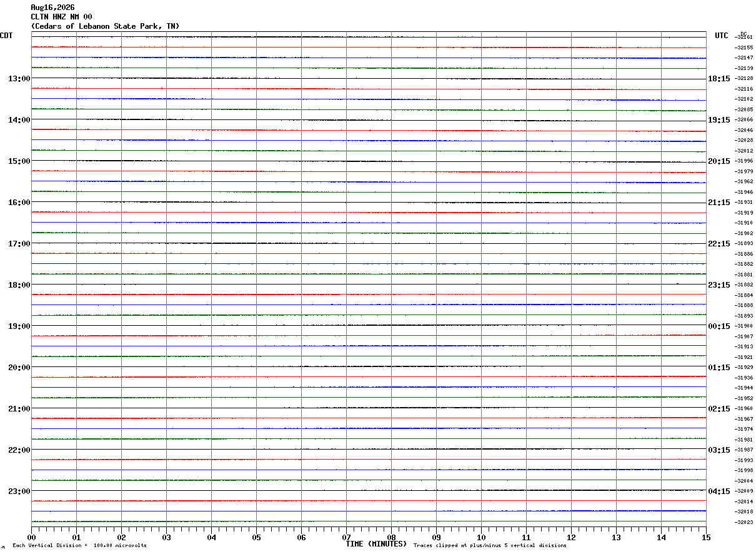Click the Cedars of Lebanon State Park caption
This screenshot has width=756, height=554.
tap(105, 26)
